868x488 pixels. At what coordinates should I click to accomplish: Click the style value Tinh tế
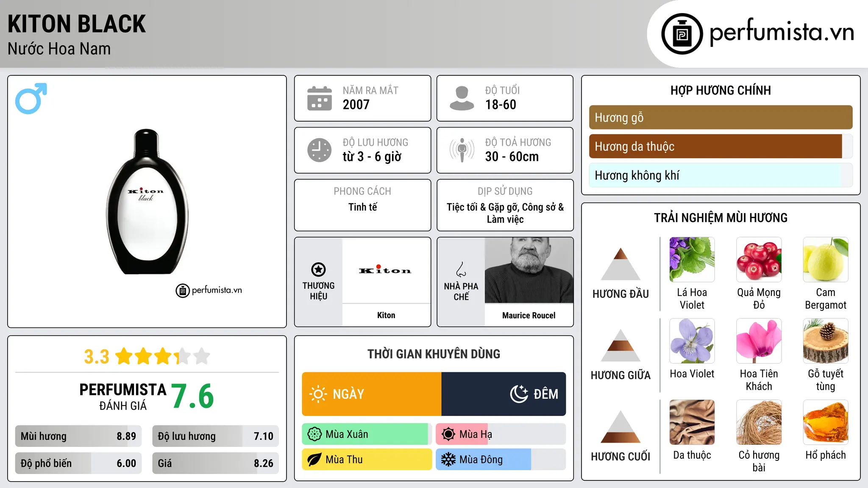pyautogui.click(x=362, y=207)
